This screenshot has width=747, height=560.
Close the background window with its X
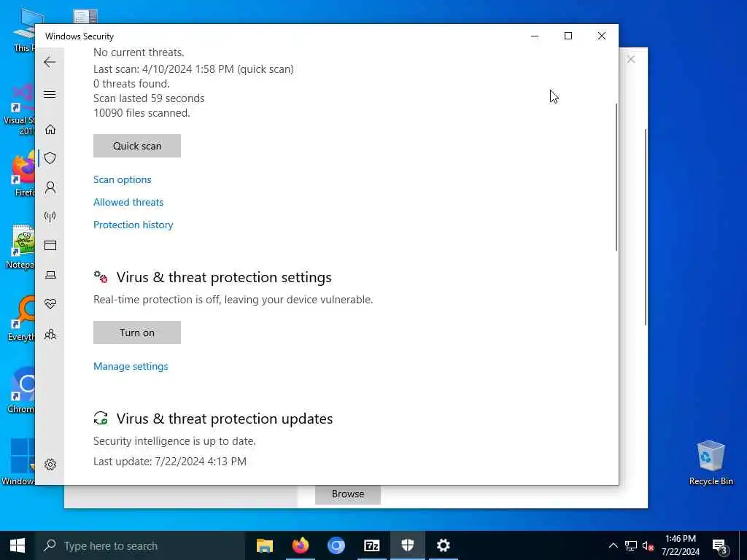click(631, 60)
